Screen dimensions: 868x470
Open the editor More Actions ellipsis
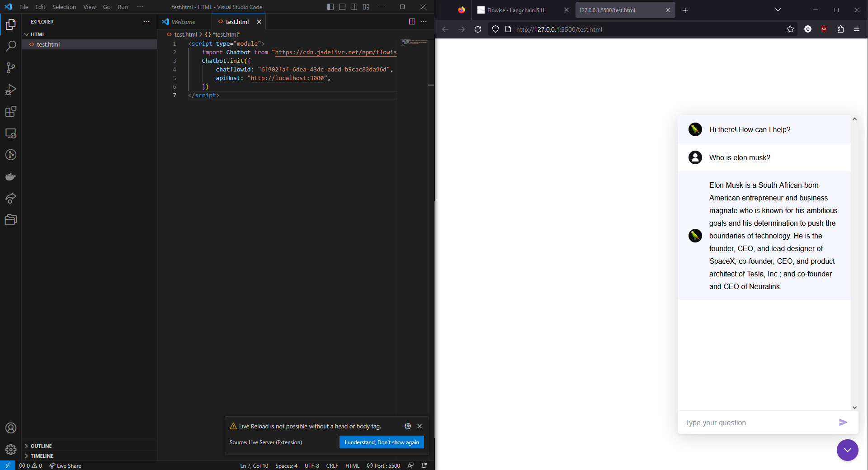(x=424, y=22)
